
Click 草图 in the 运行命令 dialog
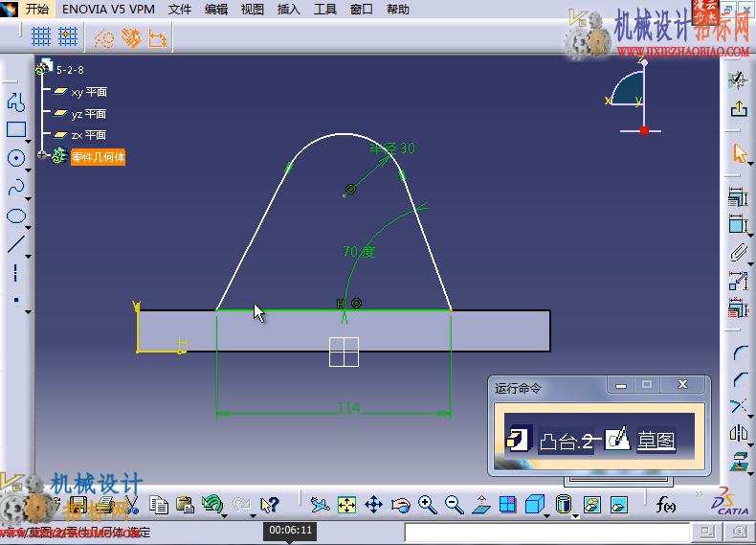656,441
